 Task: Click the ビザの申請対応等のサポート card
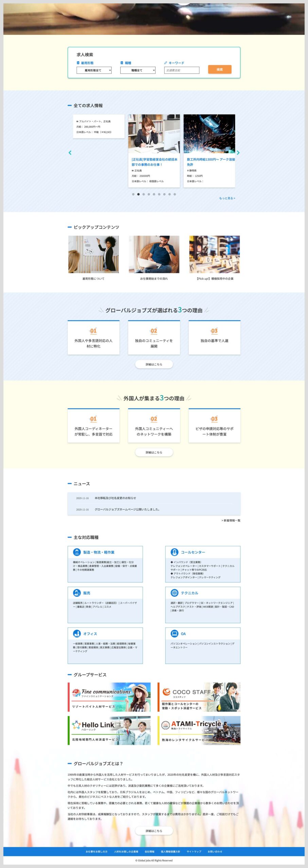click(214, 425)
